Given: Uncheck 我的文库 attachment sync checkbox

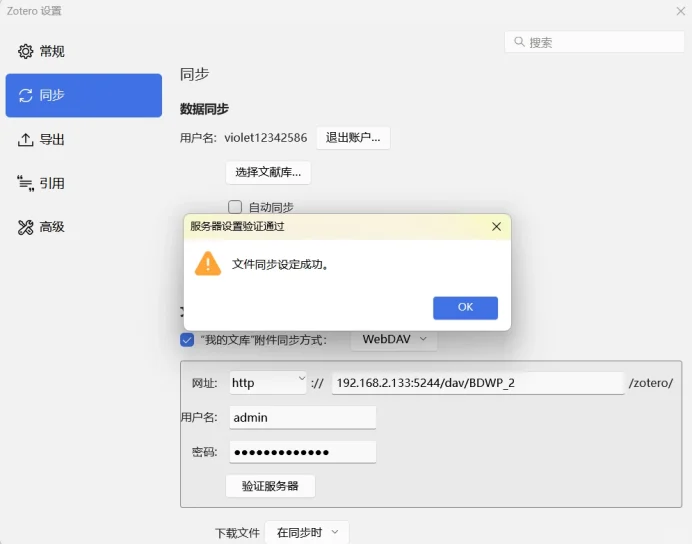Looking at the screenshot, I should [x=187, y=340].
